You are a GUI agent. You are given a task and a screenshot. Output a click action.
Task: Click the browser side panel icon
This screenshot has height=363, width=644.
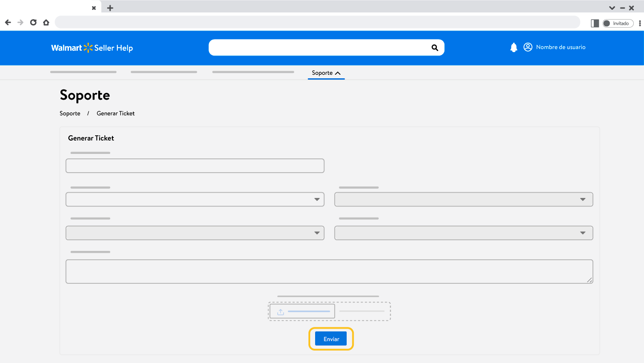tap(595, 23)
